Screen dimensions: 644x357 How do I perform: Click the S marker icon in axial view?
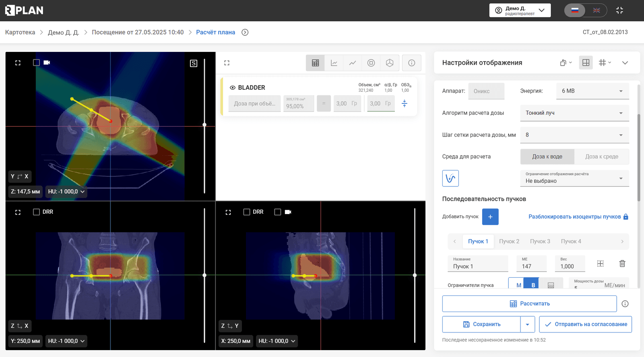194,63
